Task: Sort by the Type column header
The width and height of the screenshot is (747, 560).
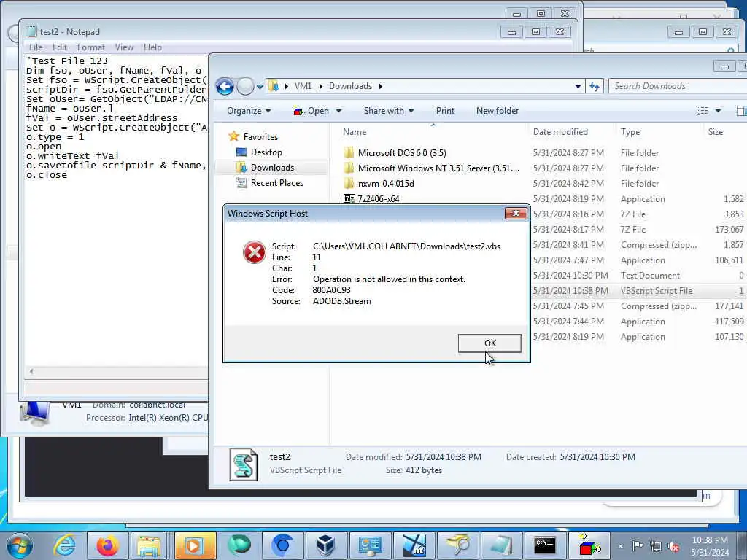Action: tap(630, 132)
